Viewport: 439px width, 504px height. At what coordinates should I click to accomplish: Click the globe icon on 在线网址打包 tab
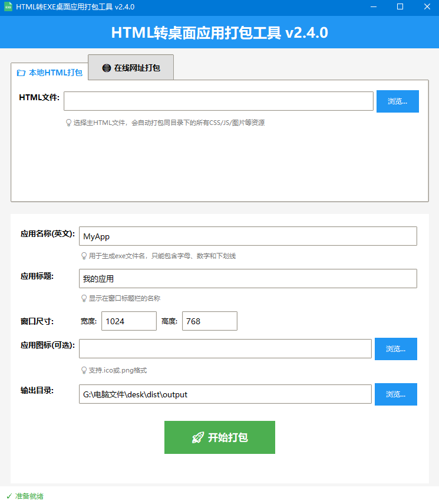pyautogui.click(x=106, y=68)
